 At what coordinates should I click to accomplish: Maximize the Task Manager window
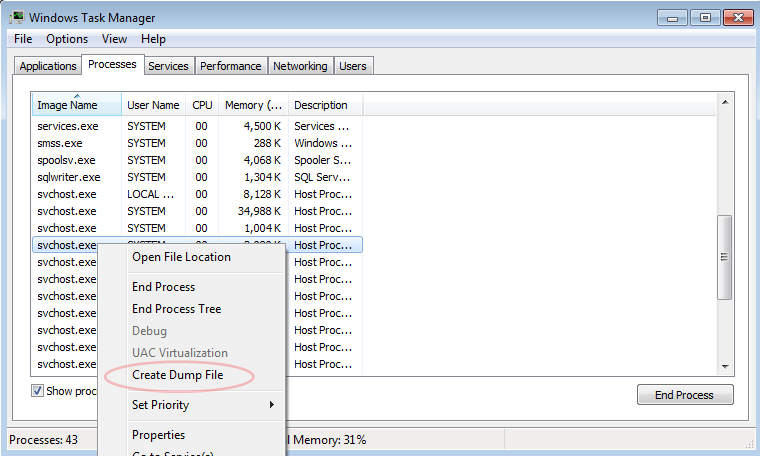click(x=705, y=18)
